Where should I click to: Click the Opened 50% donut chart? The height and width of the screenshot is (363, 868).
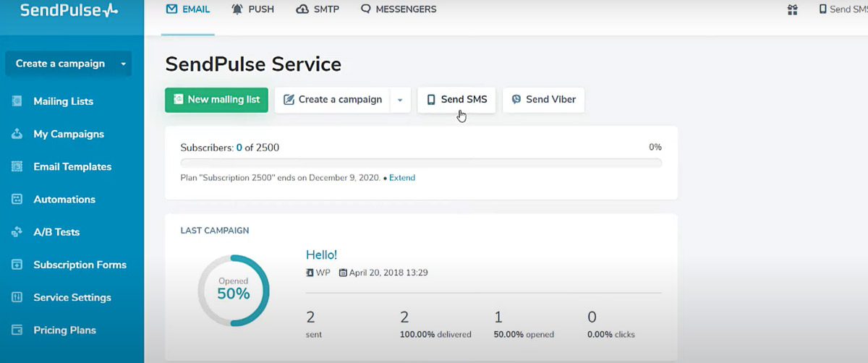click(x=234, y=289)
